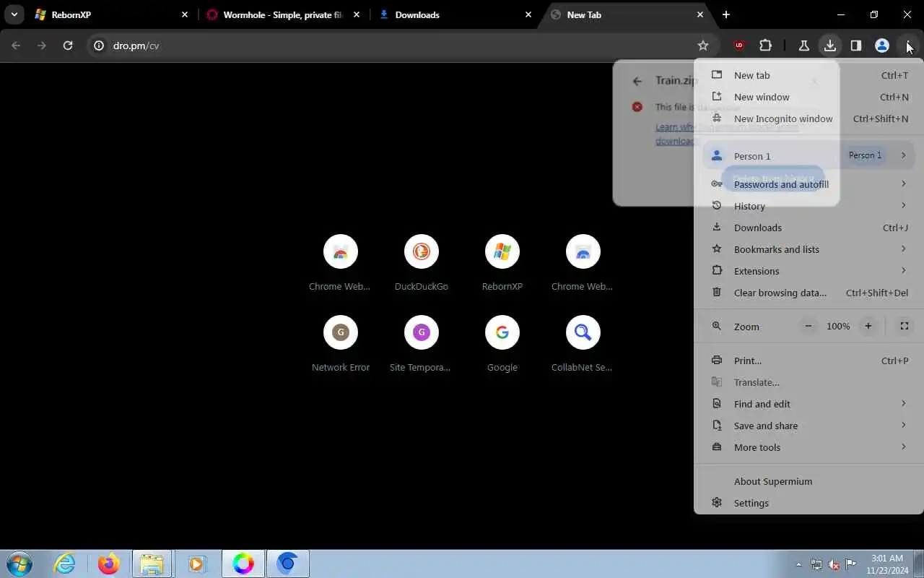This screenshot has height=578, width=924.
Task: Go back to previous page
Action: coord(16,46)
